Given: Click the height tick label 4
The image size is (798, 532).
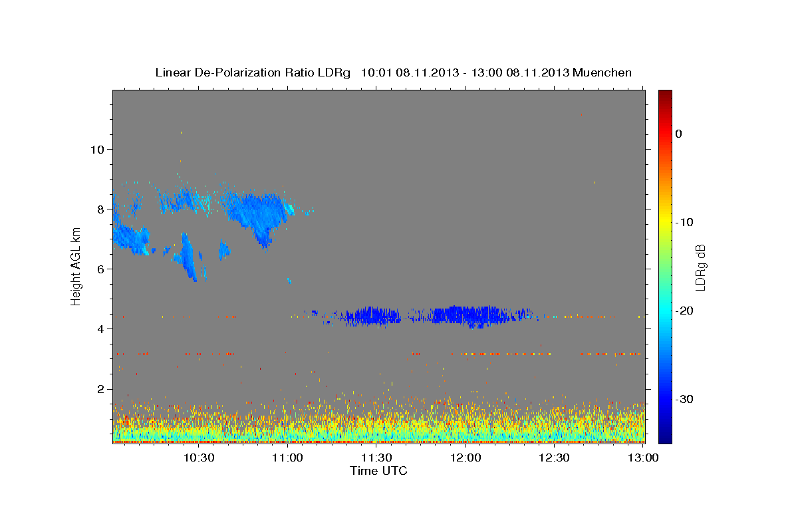Looking at the screenshot, I should (101, 329).
